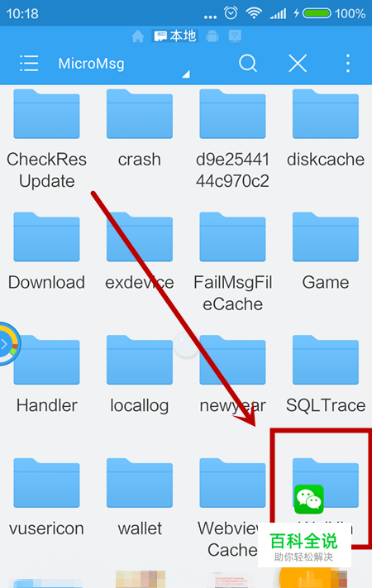Tap the search magnifier icon

[x=248, y=63]
